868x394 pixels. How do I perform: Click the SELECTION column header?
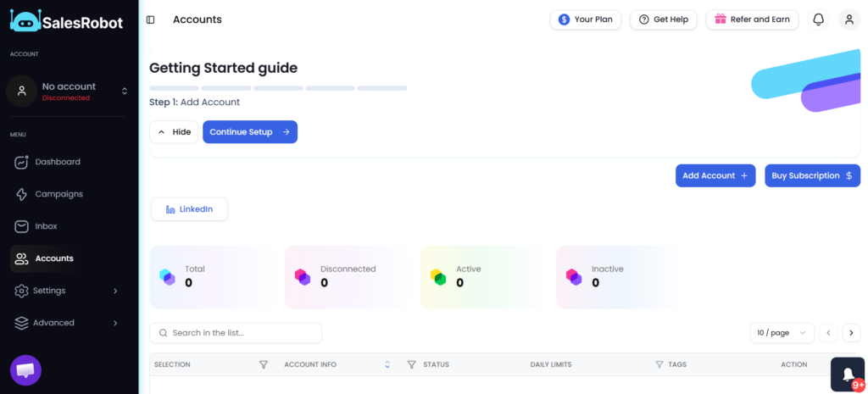(172, 364)
